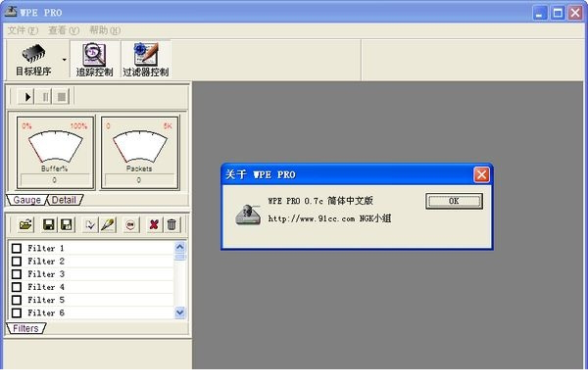This screenshot has width=588, height=384.
Task: Edit selected filter with pen icon
Action: 108,224
